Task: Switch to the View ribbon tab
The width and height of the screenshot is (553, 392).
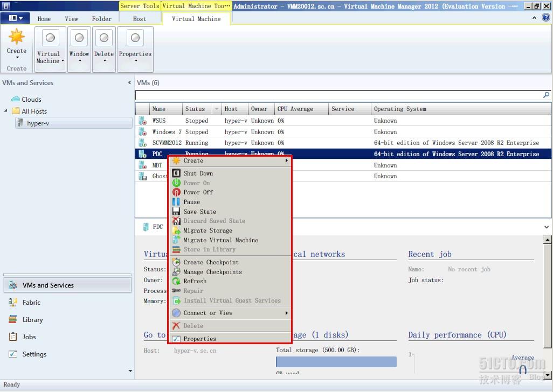Action: pos(71,19)
